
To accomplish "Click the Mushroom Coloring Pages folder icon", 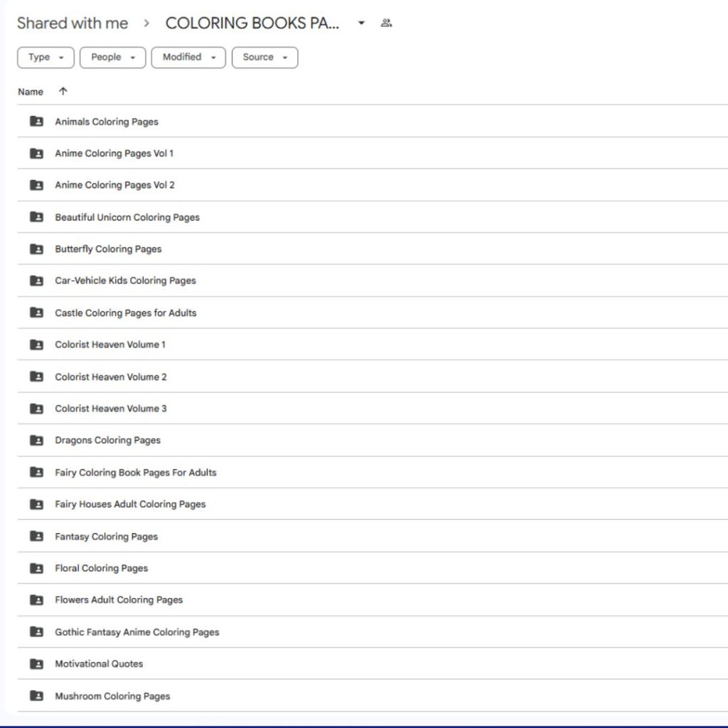I will tap(36, 696).
